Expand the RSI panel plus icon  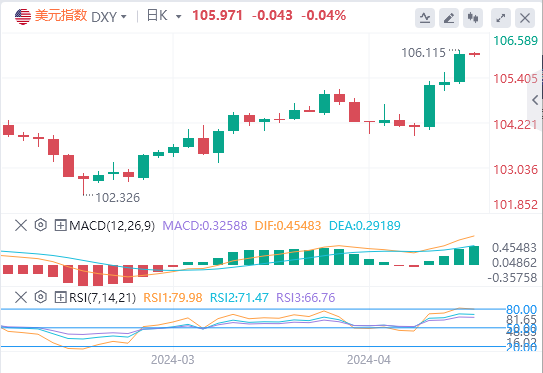pos(60,297)
